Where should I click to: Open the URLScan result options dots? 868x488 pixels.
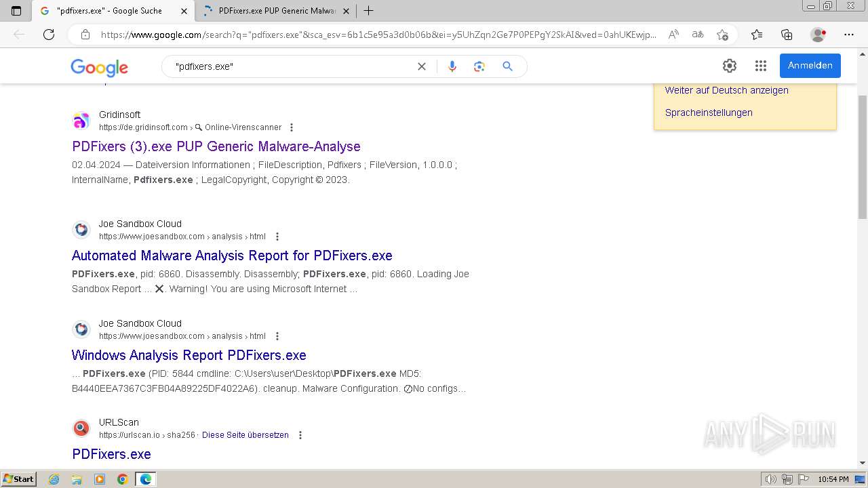coord(300,435)
